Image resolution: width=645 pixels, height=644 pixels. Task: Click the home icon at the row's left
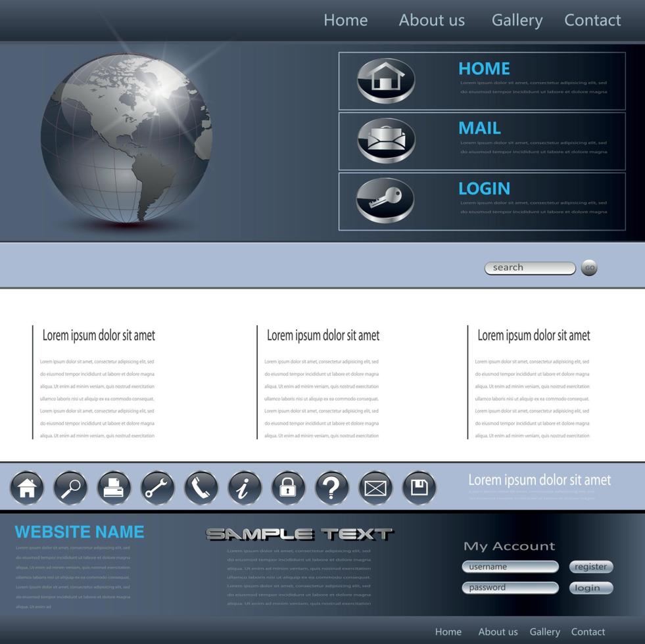pos(27,488)
